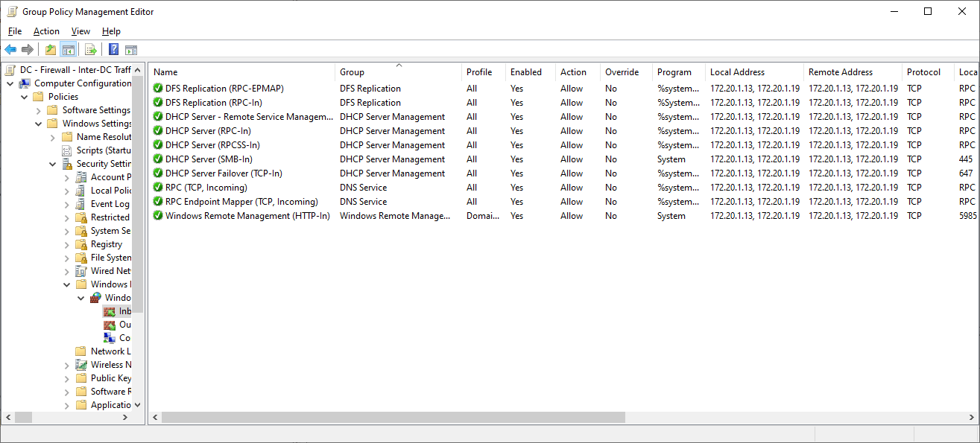The width and height of the screenshot is (980, 443).
Task: Toggle the Show/Hide Console Tree toolbar icon
Action: (x=69, y=49)
